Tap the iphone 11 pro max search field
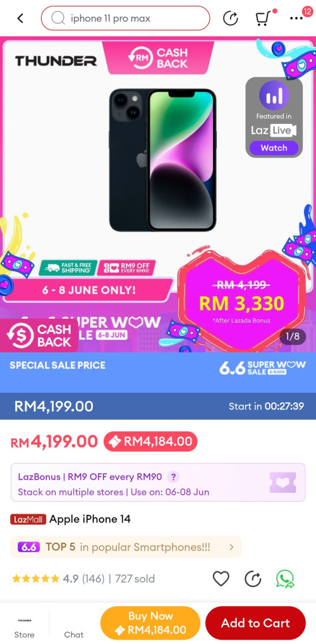This screenshot has height=644, width=316. [126, 18]
